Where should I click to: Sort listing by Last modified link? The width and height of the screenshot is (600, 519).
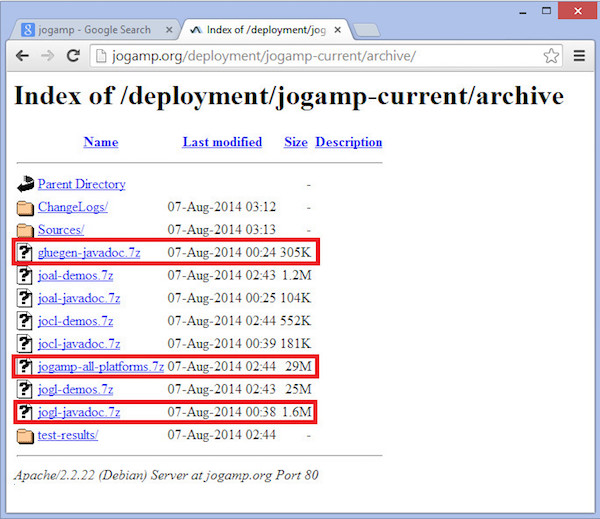click(222, 142)
